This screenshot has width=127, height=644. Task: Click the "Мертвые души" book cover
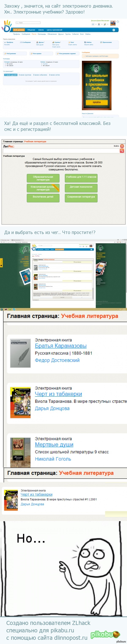(x=20, y=452)
